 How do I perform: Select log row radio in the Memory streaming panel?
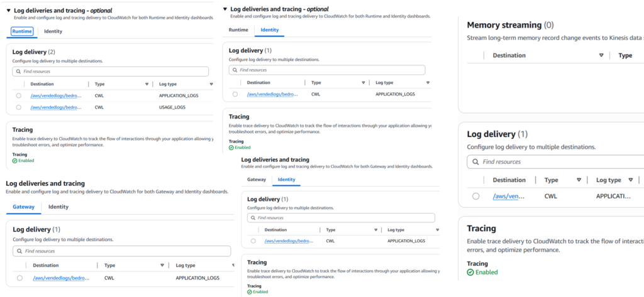tap(475, 196)
